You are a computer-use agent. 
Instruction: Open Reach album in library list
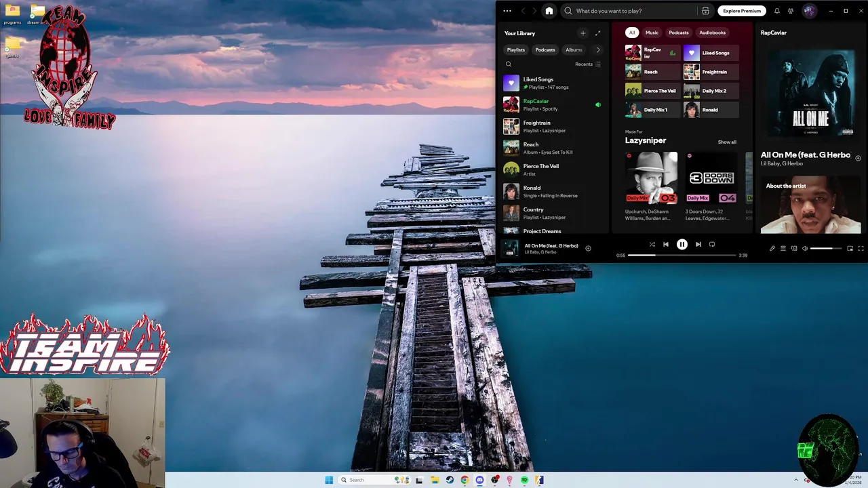click(552, 148)
